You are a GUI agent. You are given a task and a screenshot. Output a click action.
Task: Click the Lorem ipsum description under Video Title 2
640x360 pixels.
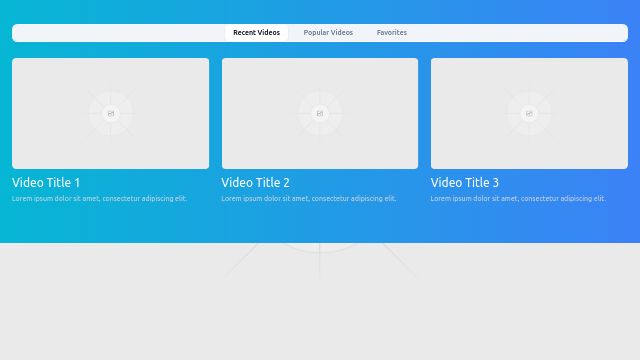(309, 198)
